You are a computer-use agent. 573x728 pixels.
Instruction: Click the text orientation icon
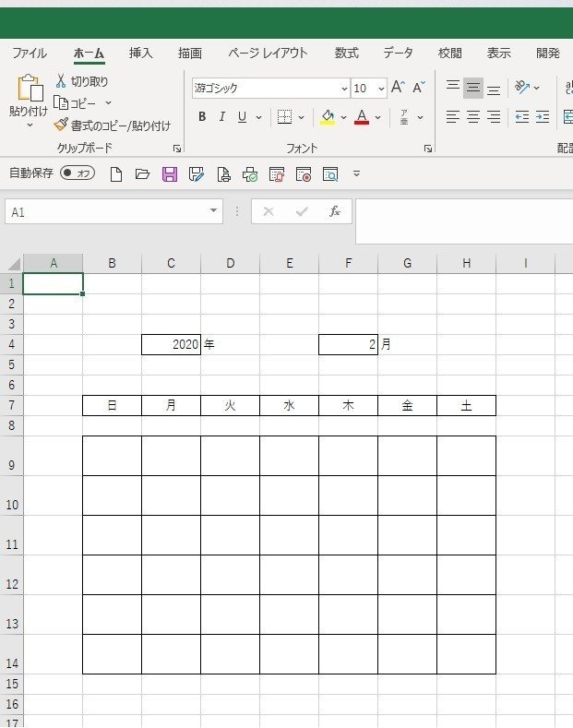(522, 88)
